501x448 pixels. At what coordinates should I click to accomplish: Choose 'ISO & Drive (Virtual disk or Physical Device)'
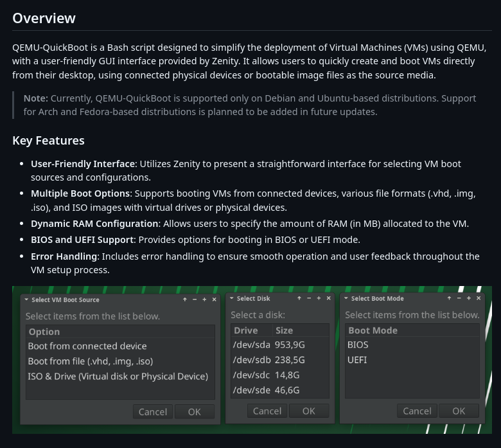tap(120, 377)
